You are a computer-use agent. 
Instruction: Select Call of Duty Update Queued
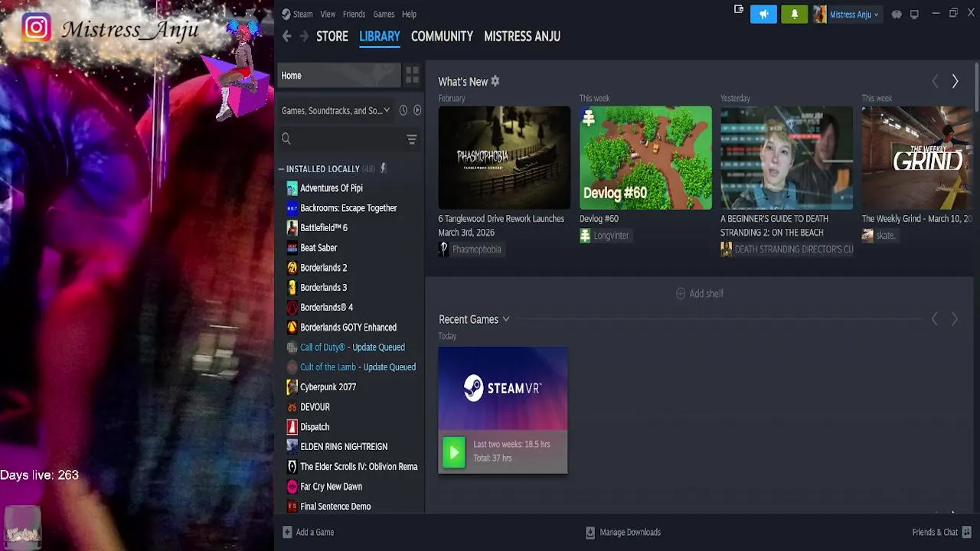tap(351, 347)
